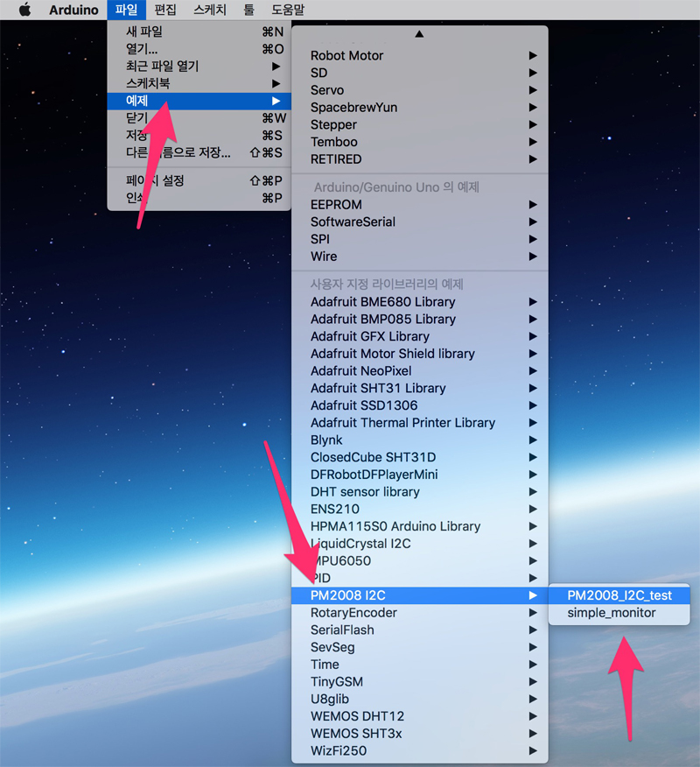Open Adafruit BMP085 Library examples
This screenshot has height=767, width=700.
click(x=419, y=319)
